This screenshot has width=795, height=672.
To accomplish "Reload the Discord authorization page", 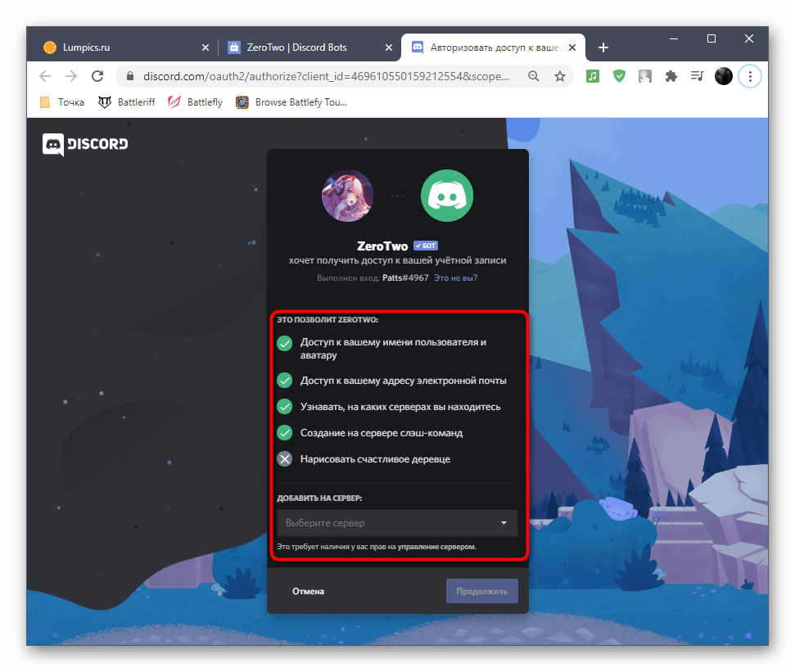I will [x=97, y=76].
